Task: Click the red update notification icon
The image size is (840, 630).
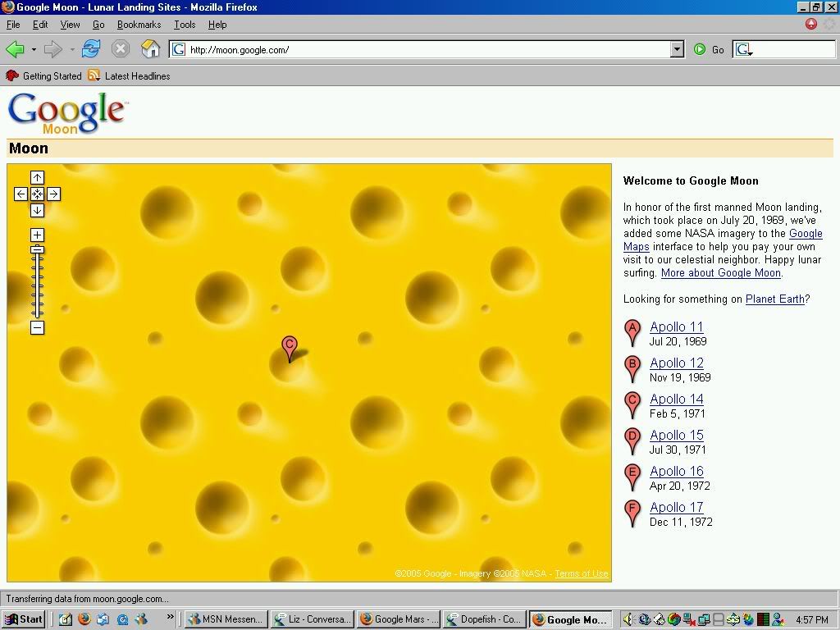Action: (x=810, y=24)
